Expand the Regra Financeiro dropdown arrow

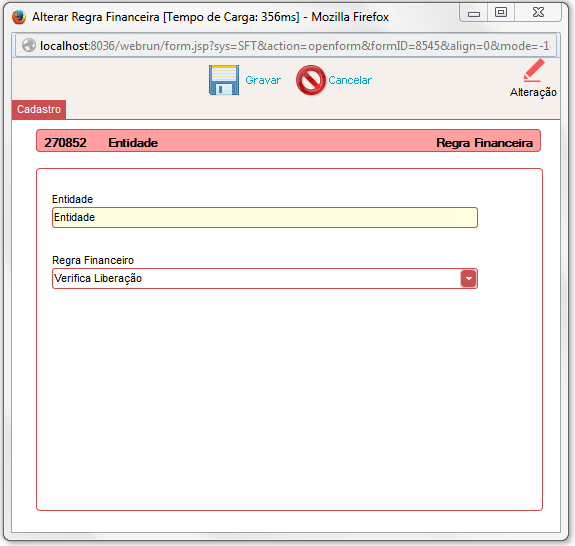coord(468,278)
